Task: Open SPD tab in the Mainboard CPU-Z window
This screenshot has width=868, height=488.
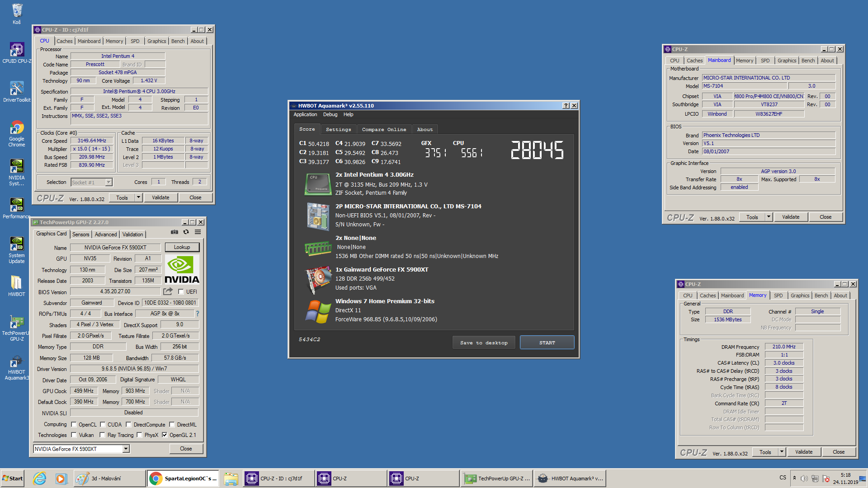Action: click(x=765, y=61)
